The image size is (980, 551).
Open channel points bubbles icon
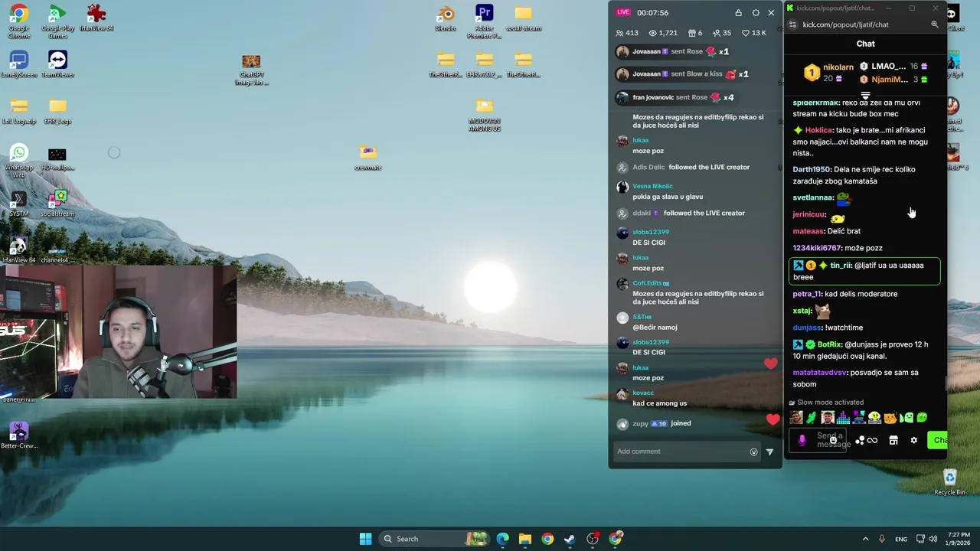point(859,440)
